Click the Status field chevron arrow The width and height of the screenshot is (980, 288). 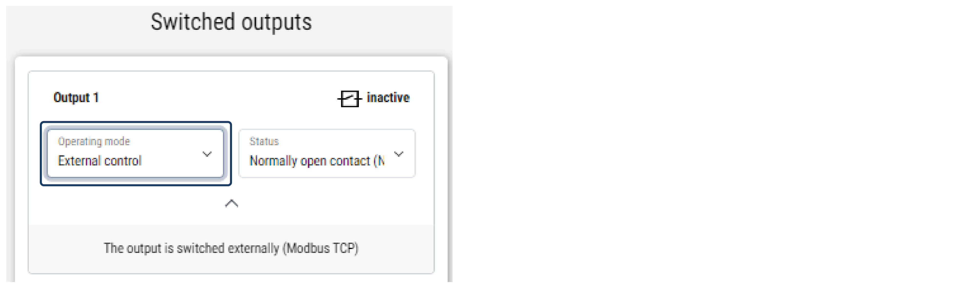(x=398, y=154)
